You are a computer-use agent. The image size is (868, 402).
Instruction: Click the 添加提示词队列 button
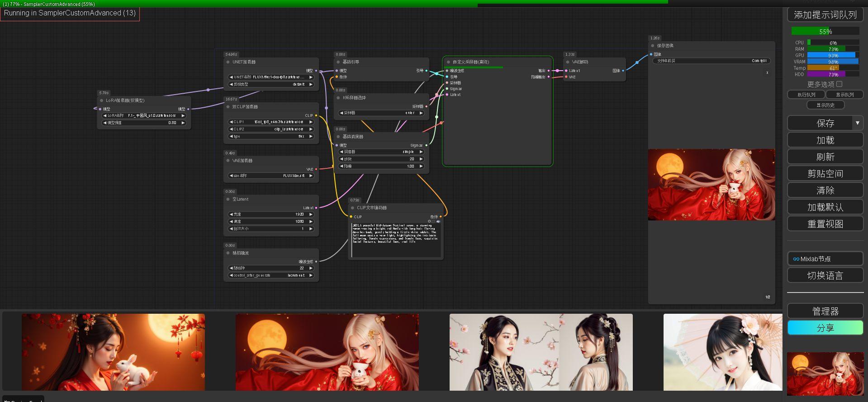tap(825, 15)
